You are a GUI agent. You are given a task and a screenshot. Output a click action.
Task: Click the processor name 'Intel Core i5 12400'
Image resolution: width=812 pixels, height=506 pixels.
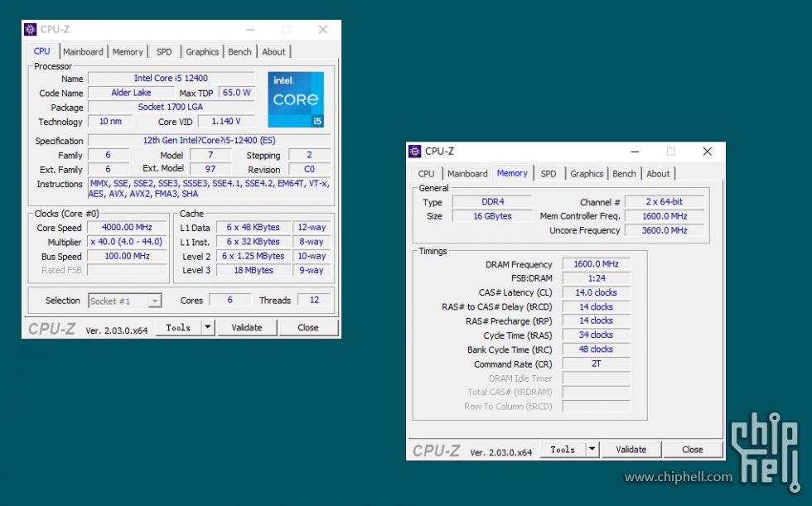[171, 78]
